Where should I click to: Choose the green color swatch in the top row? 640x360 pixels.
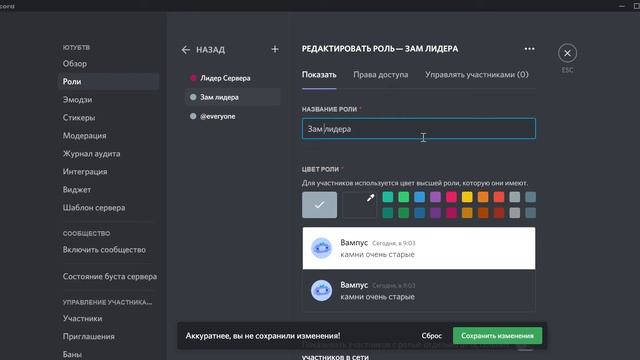coord(404,197)
